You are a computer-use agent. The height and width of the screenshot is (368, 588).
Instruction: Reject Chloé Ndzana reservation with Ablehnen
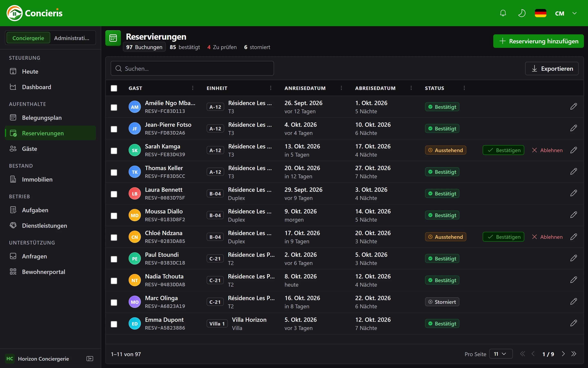(x=547, y=237)
